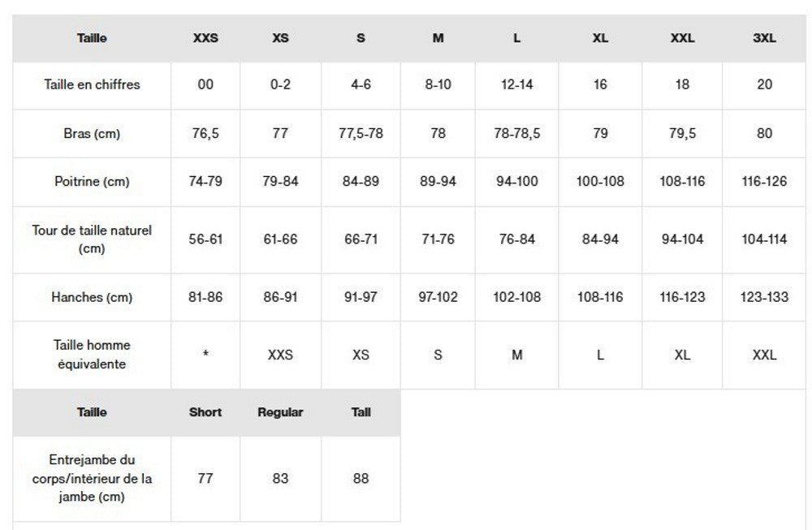Viewport: 812px width, 530px height.
Task: Click the "0-2" numeric size cell
Action: coord(280,84)
